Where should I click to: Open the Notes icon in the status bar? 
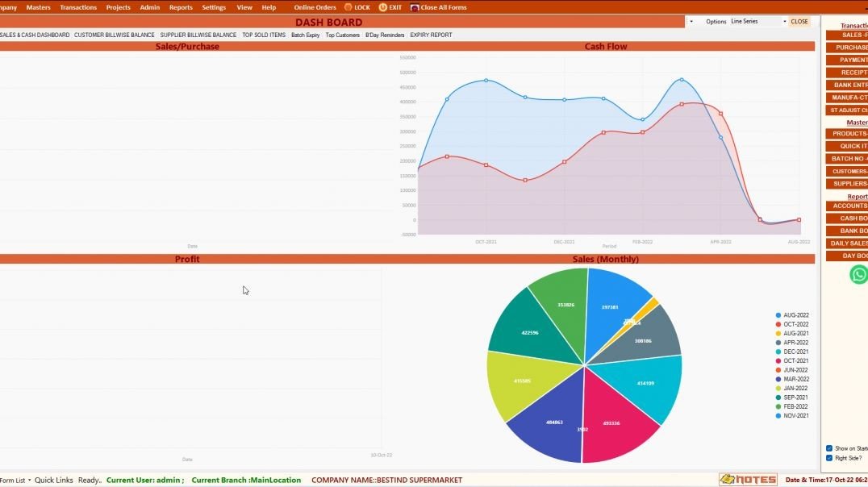click(x=748, y=480)
